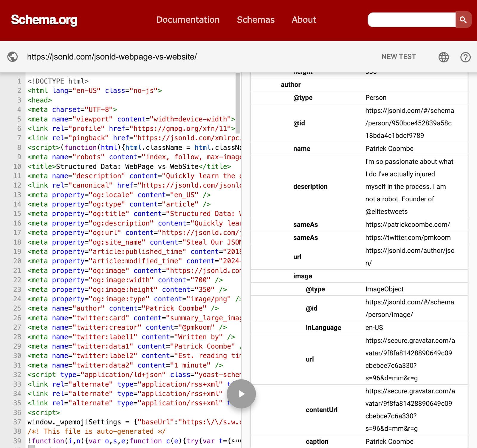Click the NEW TEST button
477x448 pixels.
(x=399, y=57)
